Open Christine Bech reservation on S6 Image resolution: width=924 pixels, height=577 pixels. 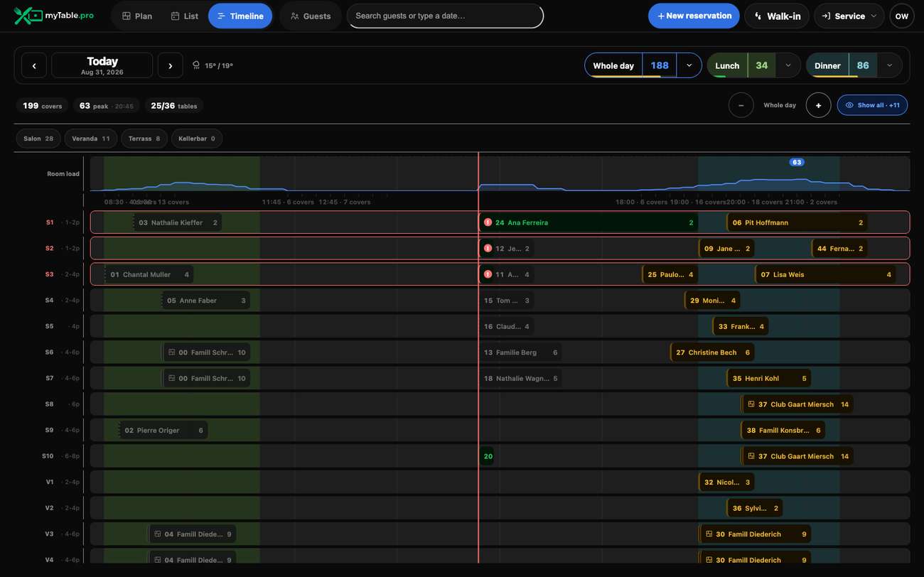[x=712, y=352]
